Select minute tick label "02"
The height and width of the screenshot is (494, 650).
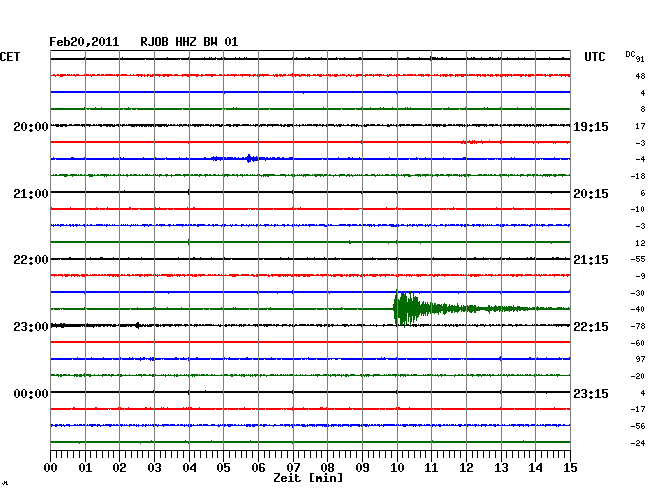click(119, 467)
